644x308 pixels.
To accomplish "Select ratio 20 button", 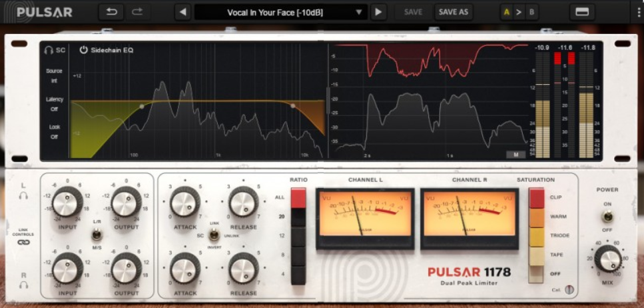I will (298, 217).
